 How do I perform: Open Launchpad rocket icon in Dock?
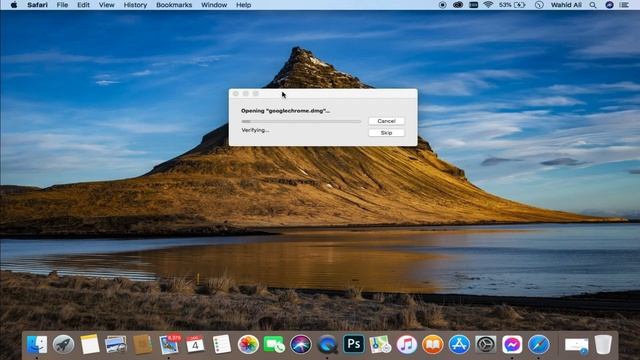[63, 344]
